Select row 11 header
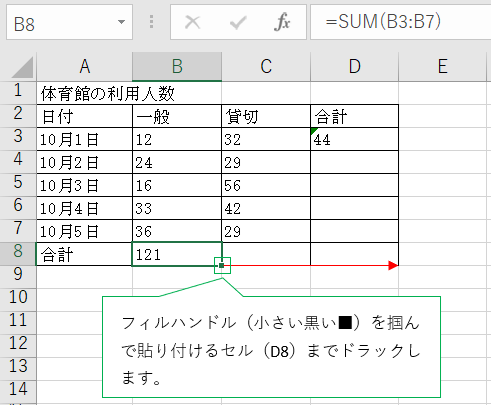Viewport: 491px width, 405px height. (x=18, y=323)
